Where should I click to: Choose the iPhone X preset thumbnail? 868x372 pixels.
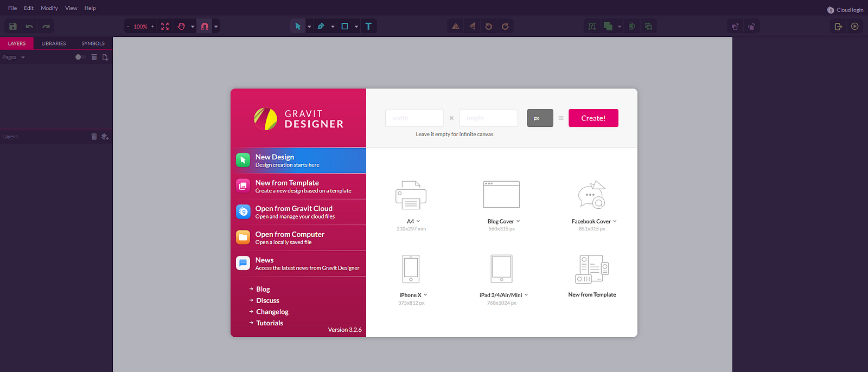[411, 269]
